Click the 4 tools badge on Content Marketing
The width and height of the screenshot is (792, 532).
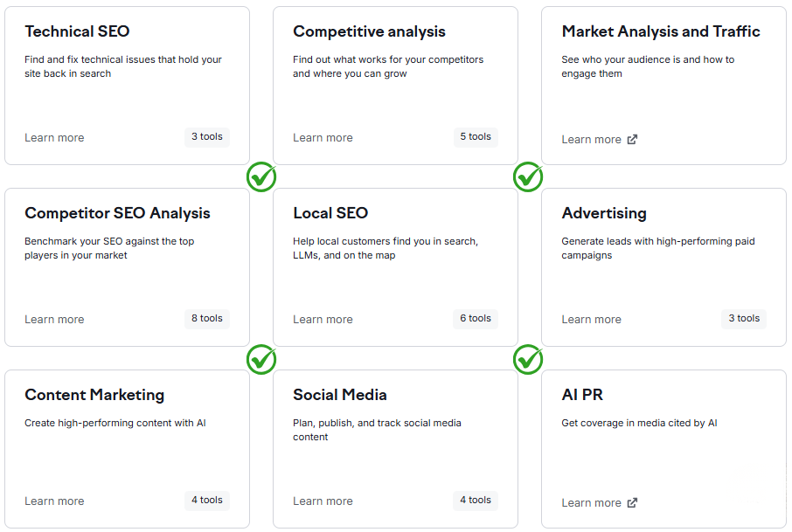[x=206, y=500]
